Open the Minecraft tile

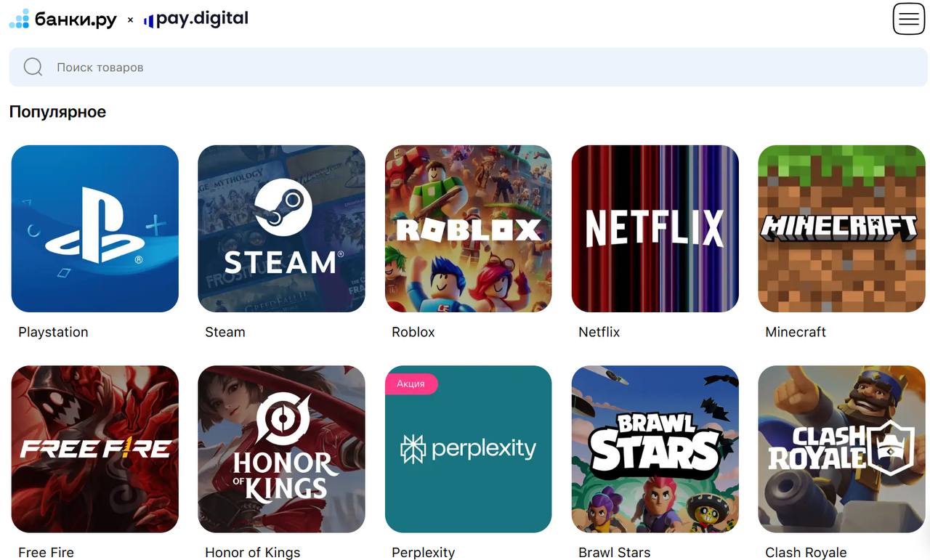(842, 229)
